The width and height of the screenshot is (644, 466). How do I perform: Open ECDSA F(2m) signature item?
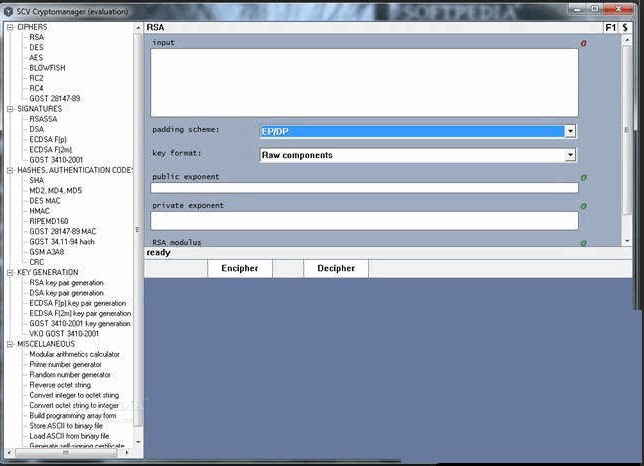[51, 150]
